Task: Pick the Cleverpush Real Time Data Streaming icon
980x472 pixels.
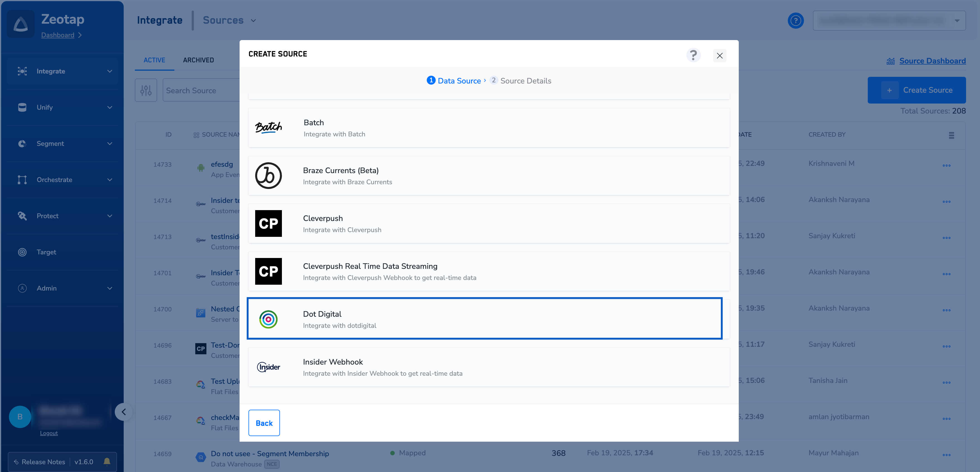Action: 268,271
